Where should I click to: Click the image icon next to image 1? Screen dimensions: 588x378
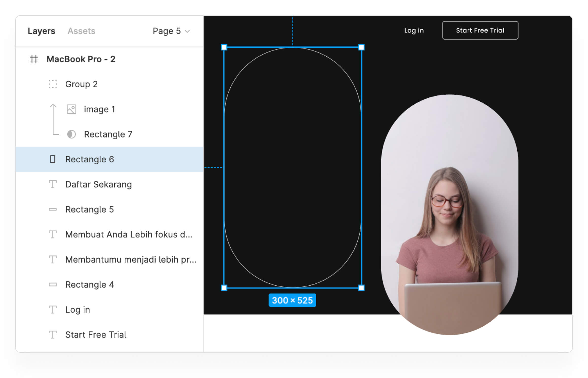(71, 109)
